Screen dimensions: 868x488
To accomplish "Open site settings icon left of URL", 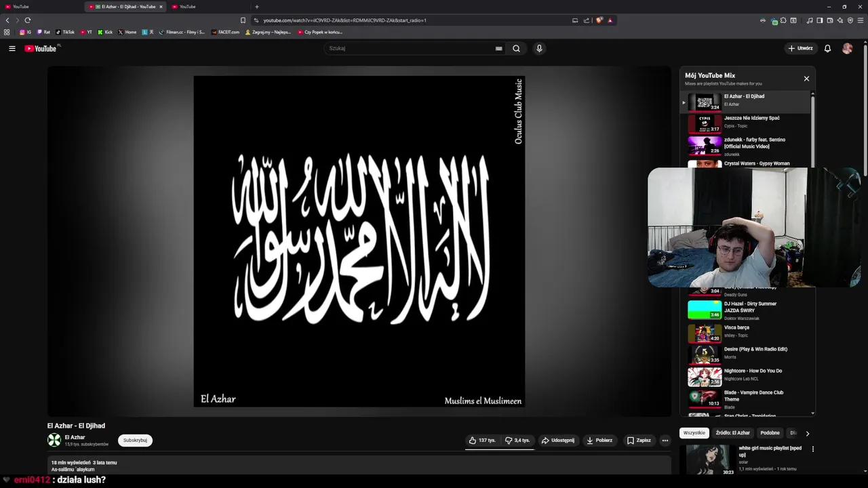I will pyautogui.click(x=256, y=20).
